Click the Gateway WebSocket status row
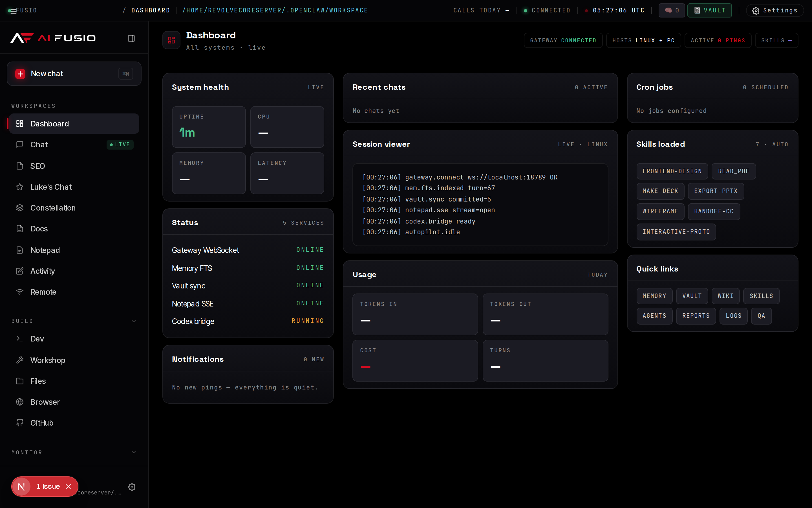Image resolution: width=812 pixels, height=508 pixels. pyautogui.click(x=248, y=250)
